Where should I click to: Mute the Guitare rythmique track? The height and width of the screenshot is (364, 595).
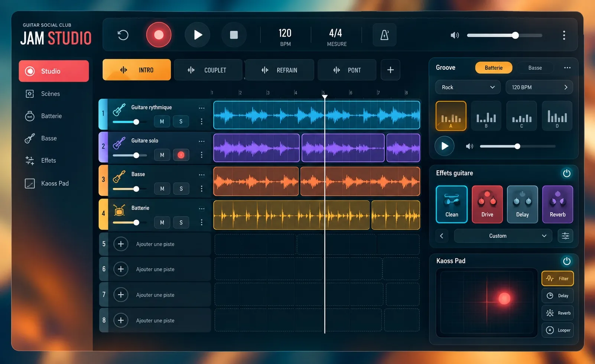point(162,121)
